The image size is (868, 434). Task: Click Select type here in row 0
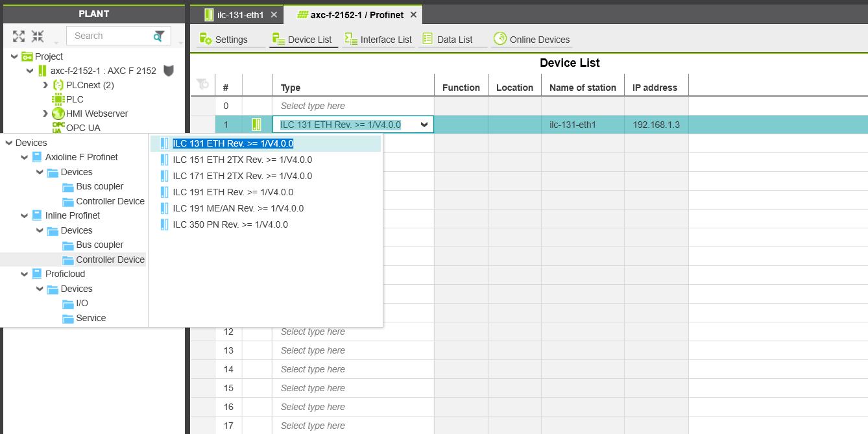313,106
